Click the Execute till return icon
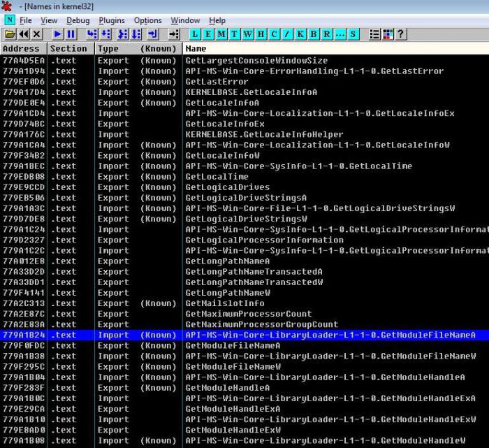The height and width of the screenshot is (448, 489). [153, 34]
